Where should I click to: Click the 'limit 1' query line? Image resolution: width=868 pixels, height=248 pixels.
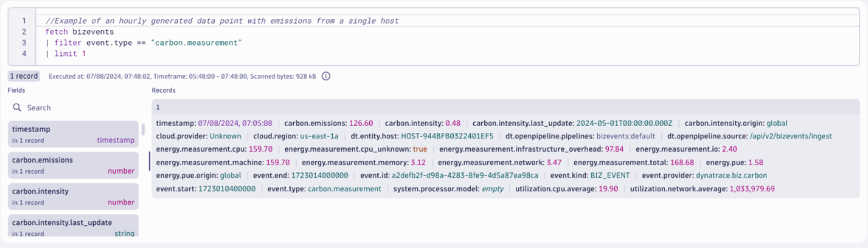[x=66, y=54]
